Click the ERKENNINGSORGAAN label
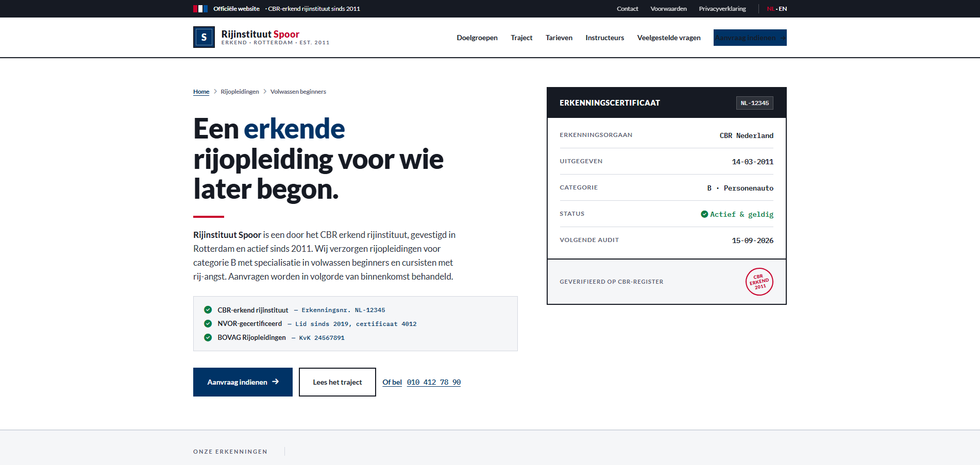 click(x=596, y=135)
